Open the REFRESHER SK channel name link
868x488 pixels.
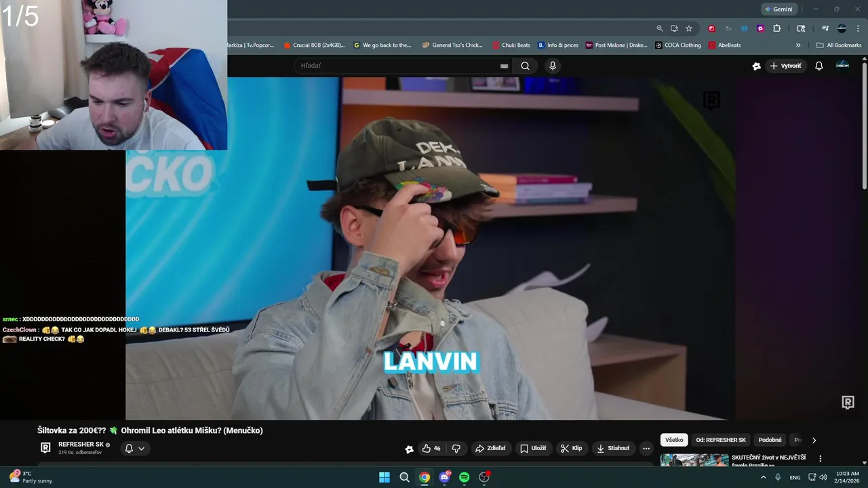[81, 445]
